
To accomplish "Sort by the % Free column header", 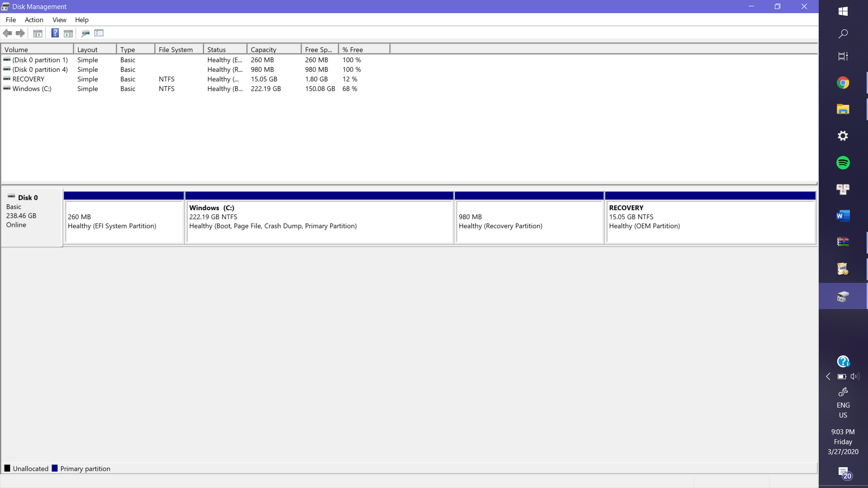I will tap(364, 49).
